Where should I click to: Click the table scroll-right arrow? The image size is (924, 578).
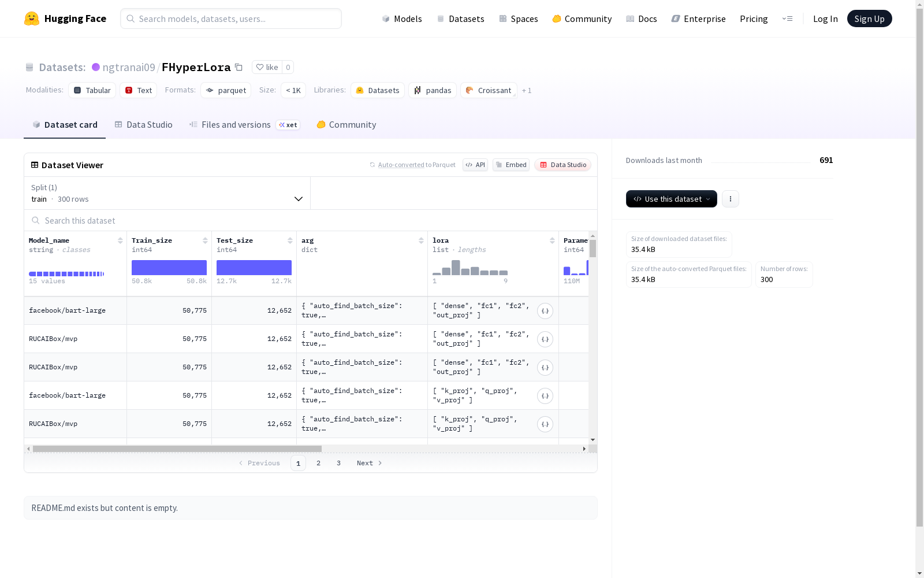point(584,449)
